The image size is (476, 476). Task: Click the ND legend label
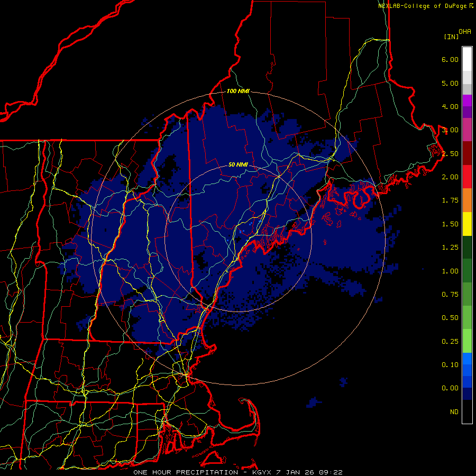(x=454, y=412)
